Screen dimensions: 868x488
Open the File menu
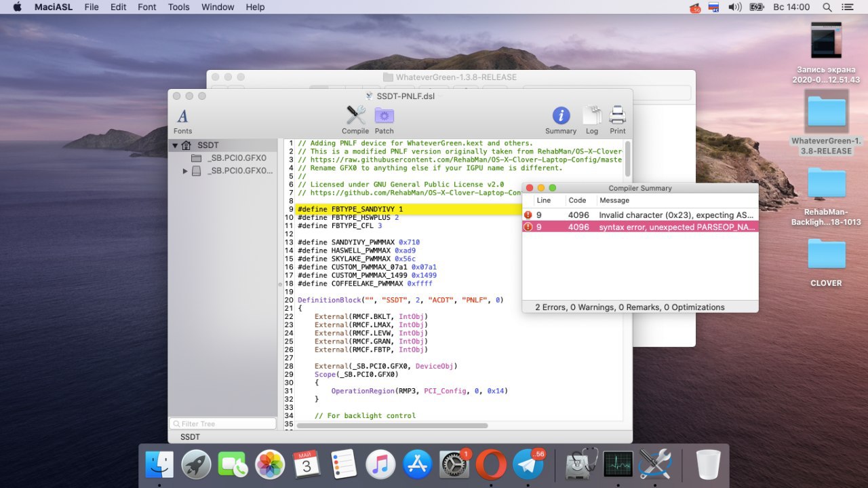point(92,7)
